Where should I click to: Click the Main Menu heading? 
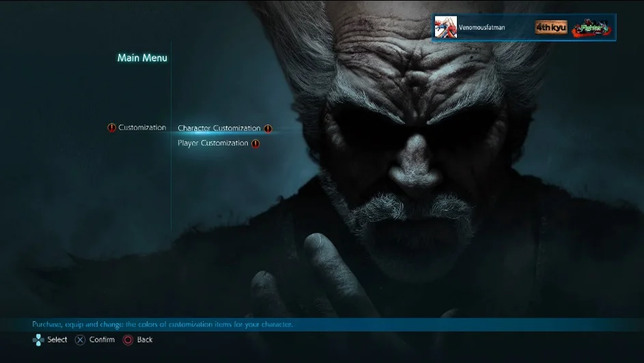[142, 58]
